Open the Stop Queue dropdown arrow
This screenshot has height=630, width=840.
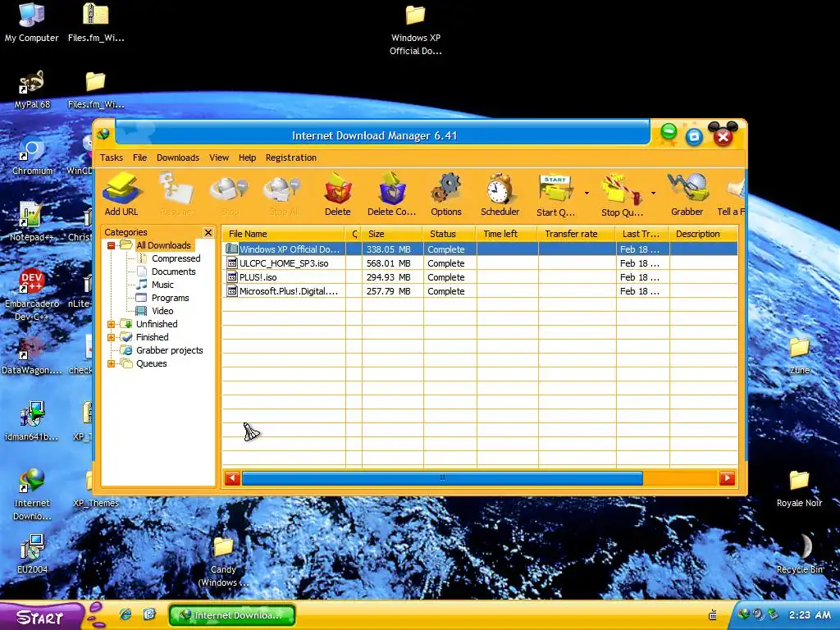(x=653, y=193)
